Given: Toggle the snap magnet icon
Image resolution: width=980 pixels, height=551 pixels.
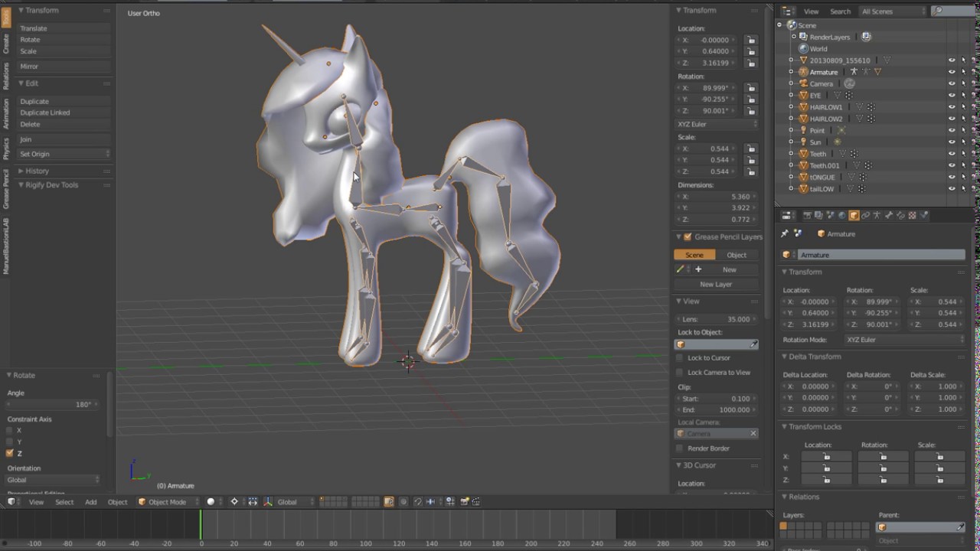Looking at the screenshot, I should (418, 502).
